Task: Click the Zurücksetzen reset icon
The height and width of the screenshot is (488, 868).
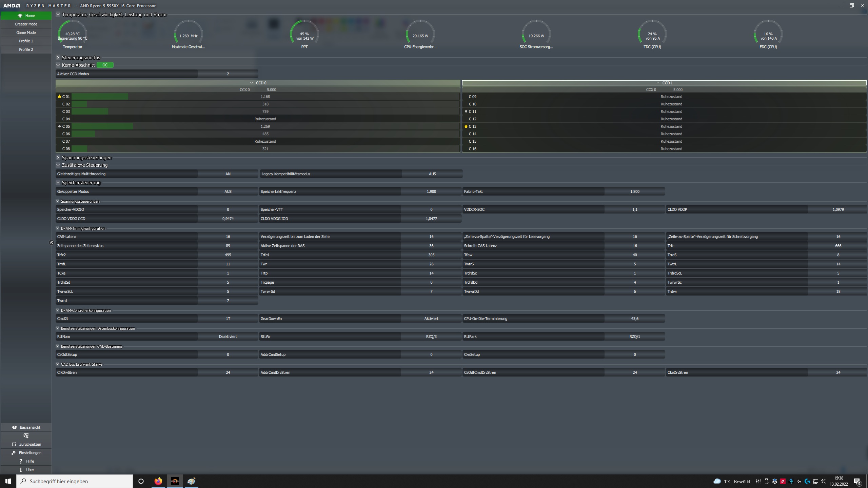Action: 14,444
